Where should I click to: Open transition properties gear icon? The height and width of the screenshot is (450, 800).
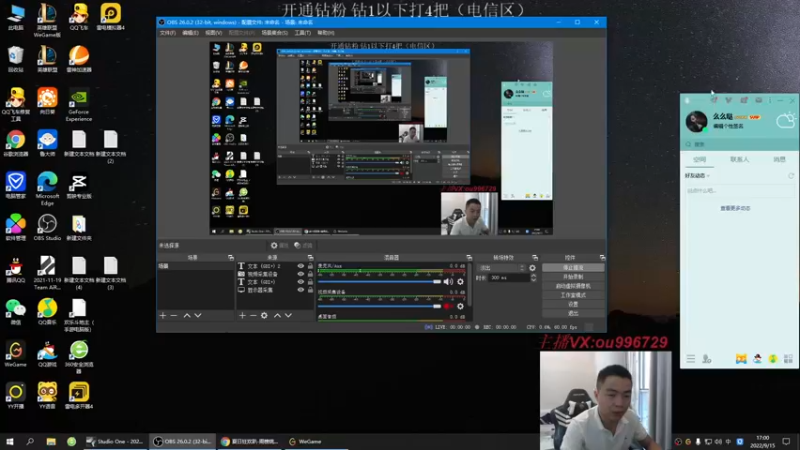click(x=533, y=268)
